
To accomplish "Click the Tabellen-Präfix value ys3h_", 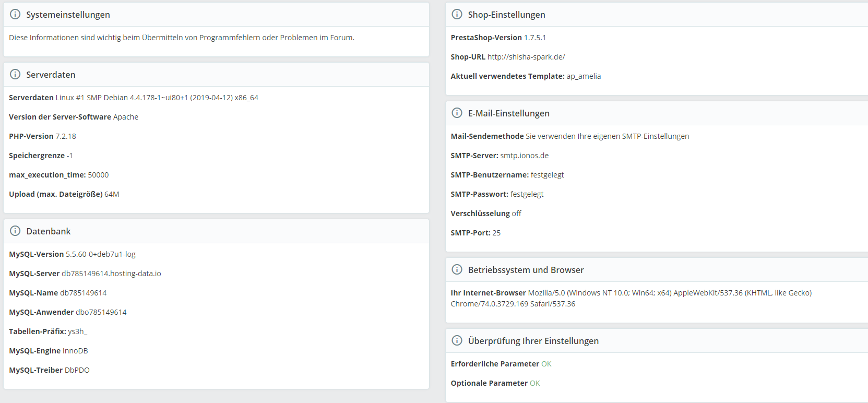I will 77,331.
